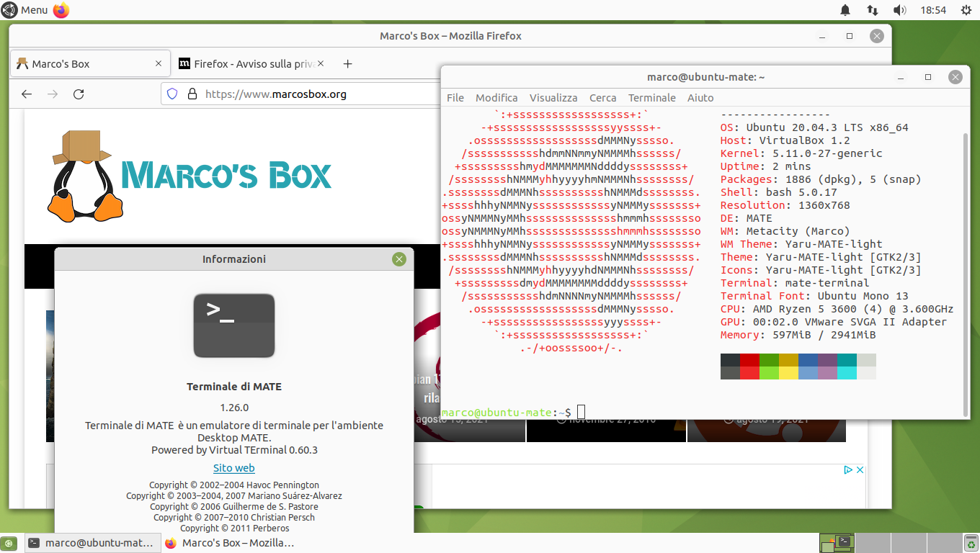980x553 pixels.
Task: Close the Marco's Box tab
Action: click(x=159, y=63)
